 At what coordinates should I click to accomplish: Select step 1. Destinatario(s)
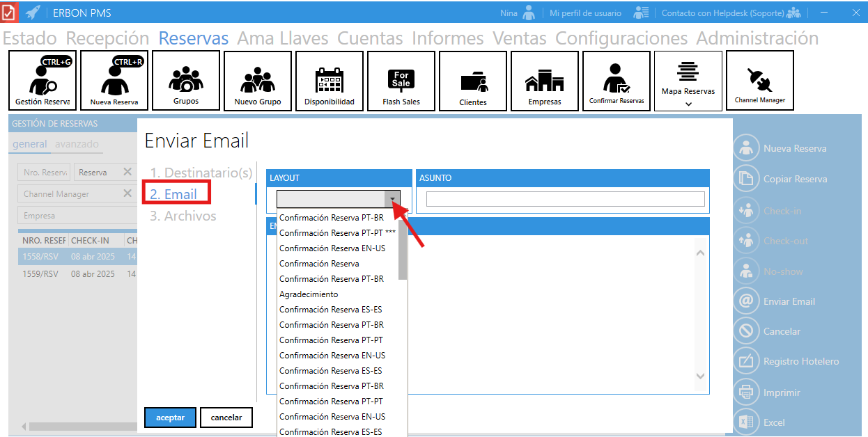point(201,173)
